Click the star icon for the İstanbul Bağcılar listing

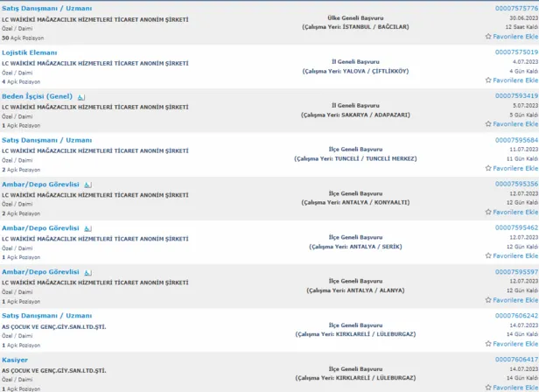coord(488,37)
